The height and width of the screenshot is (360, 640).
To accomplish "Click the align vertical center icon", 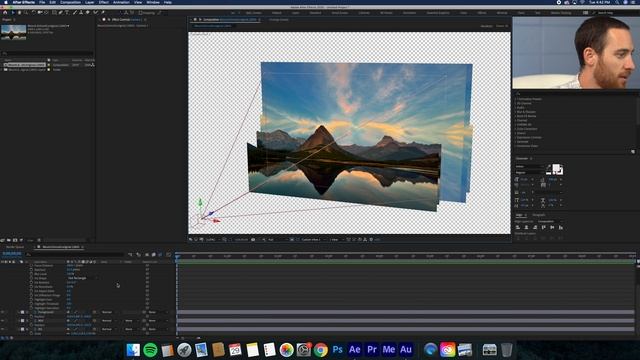I will coord(552,227).
